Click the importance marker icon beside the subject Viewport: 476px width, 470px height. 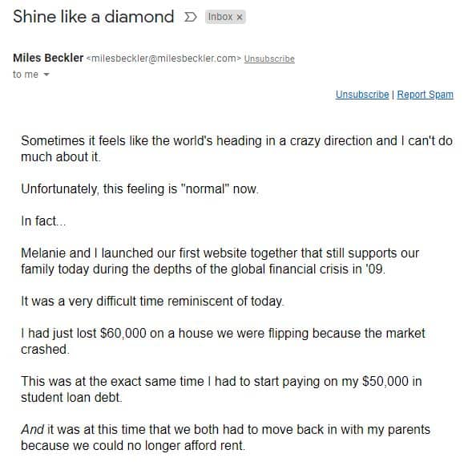click(x=191, y=17)
